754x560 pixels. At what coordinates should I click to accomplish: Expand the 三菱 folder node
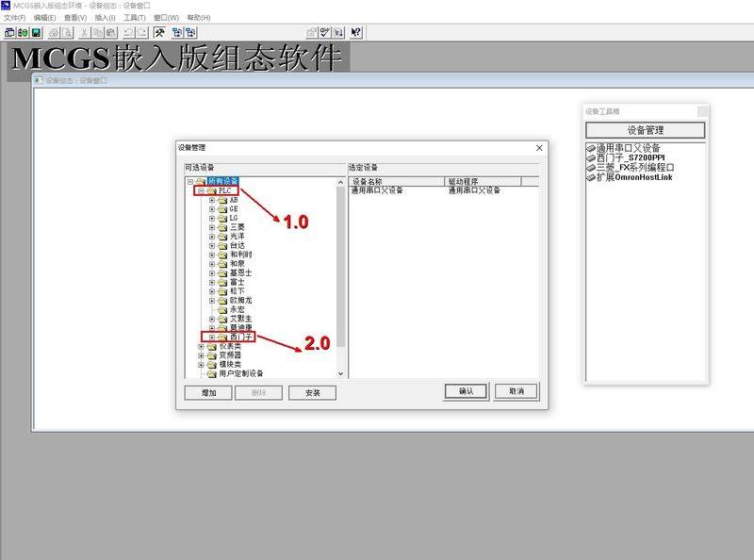point(211,227)
